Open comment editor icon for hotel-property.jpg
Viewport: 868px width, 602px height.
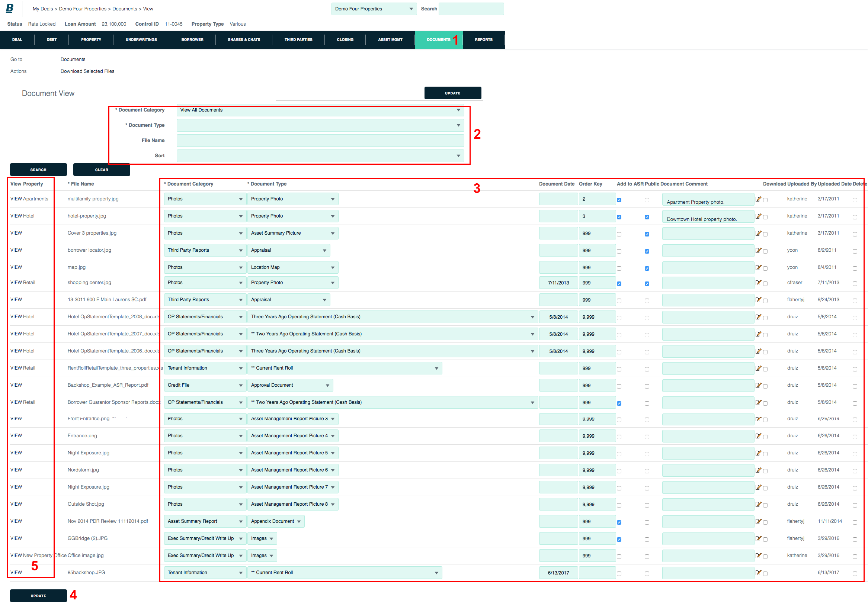point(758,216)
